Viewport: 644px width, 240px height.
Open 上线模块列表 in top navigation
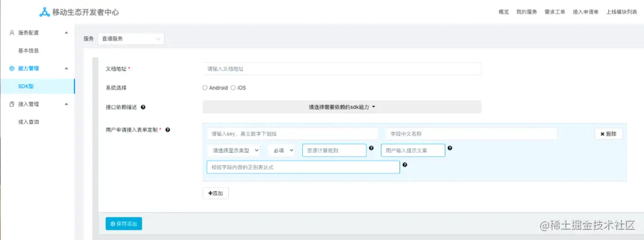click(x=622, y=13)
